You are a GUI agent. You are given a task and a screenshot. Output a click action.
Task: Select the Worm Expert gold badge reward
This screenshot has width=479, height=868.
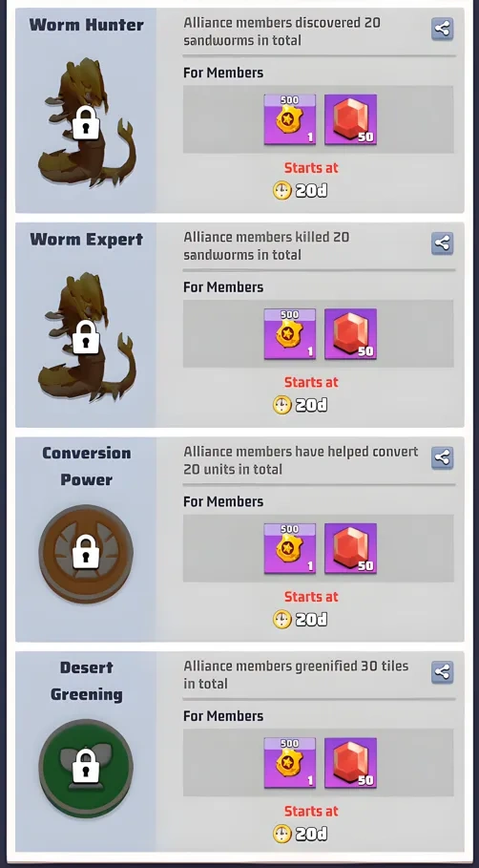290,334
